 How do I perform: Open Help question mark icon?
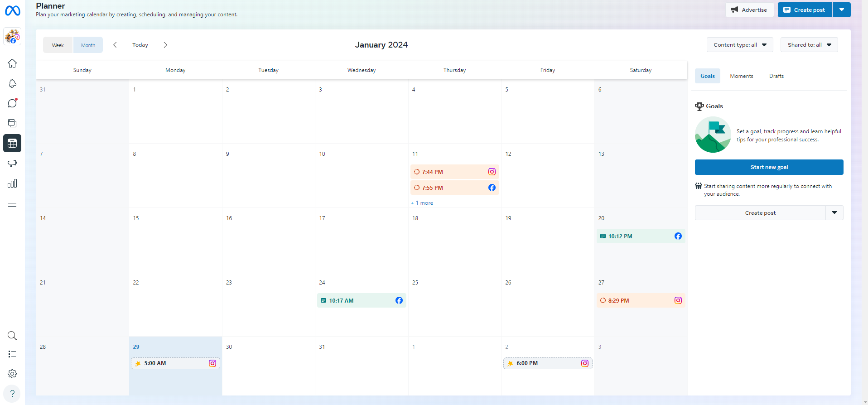pos(12,393)
